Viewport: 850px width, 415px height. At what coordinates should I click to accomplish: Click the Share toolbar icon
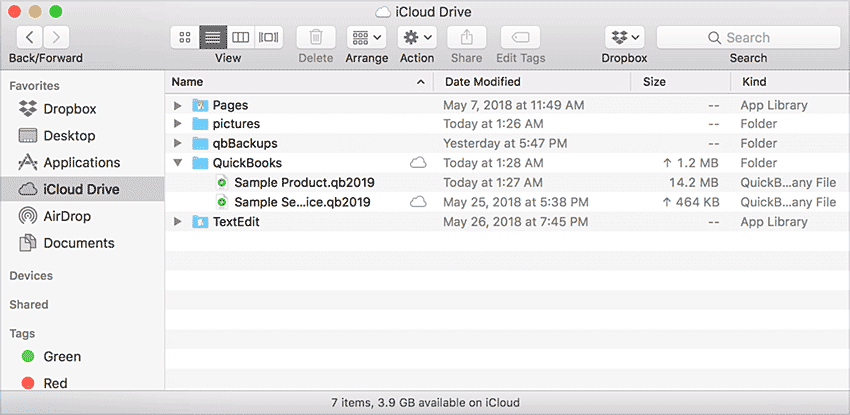pos(467,37)
